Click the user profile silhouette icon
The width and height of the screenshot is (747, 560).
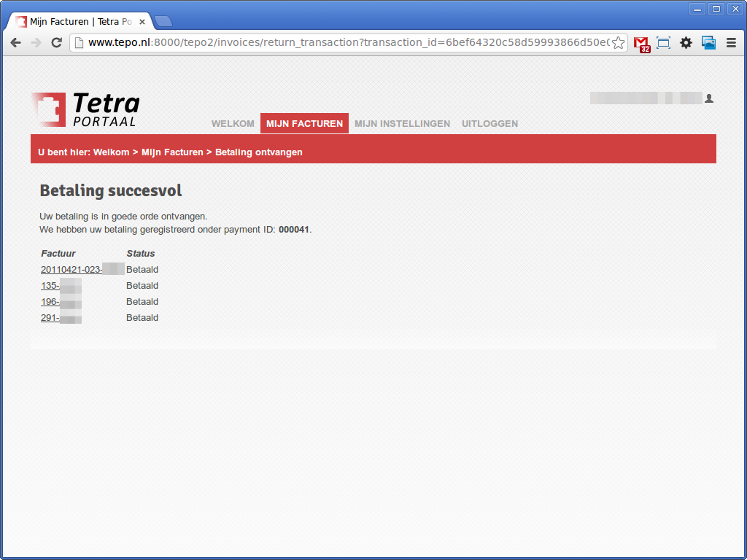(709, 98)
